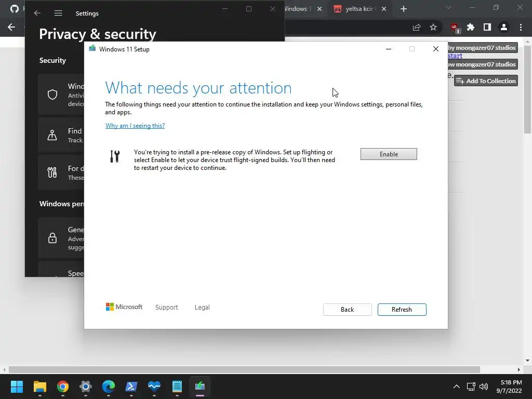Click the 'by moongazer07 studios' label
The width and height of the screenshot is (532, 399).
click(482, 48)
